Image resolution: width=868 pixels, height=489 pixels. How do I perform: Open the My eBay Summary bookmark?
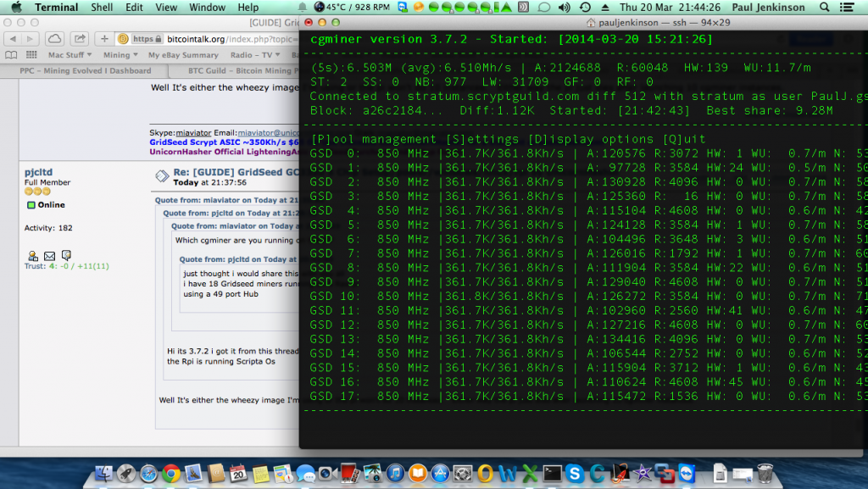coord(183,55)
